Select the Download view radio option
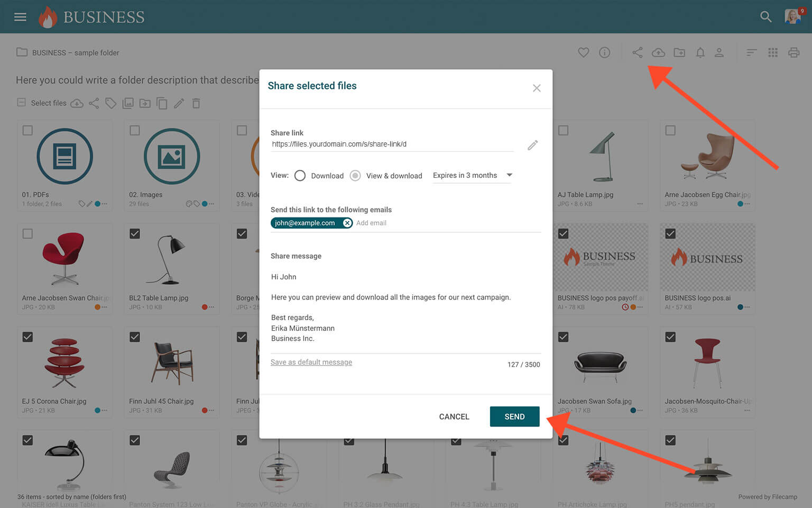This screenshot has width=812, height=508. pos(300,176)
